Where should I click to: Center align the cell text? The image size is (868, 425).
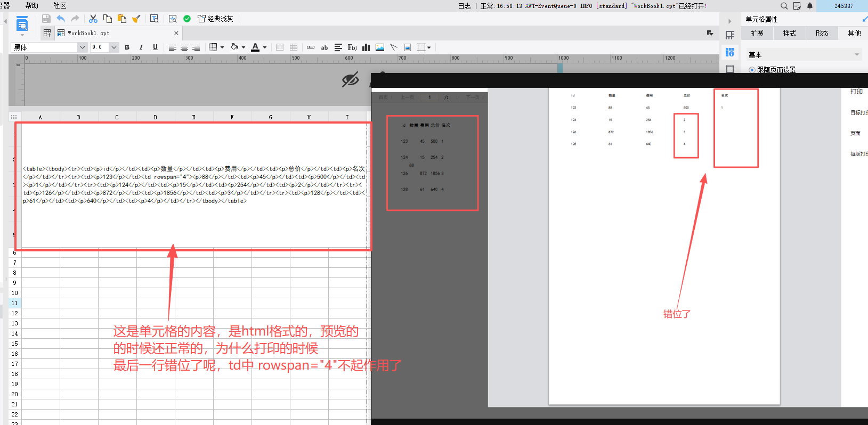[x=184, y=47]
